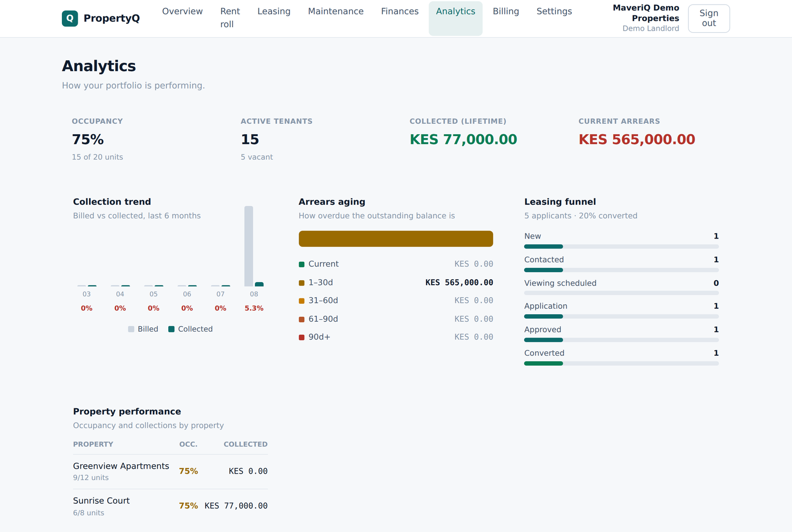The width and height of the screenshot is (792, 532).
Task: Click the tall billed bar for month 08
Action: click(248, 246)
